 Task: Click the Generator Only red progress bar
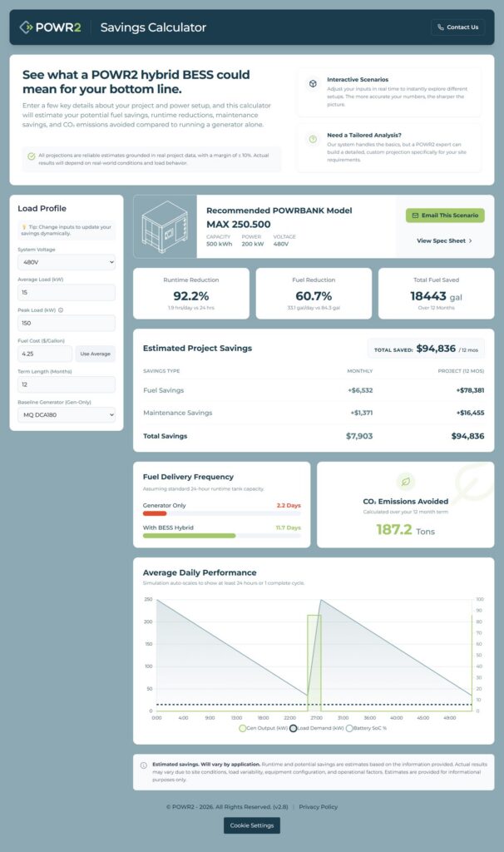pyautogui.click(x=155, y=513)
